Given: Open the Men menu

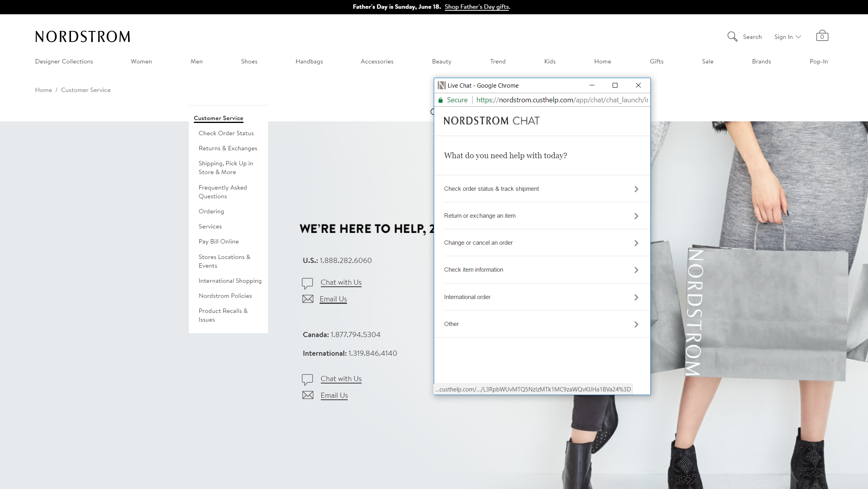Looking at the screenshot, I should [x=196, y=61].
